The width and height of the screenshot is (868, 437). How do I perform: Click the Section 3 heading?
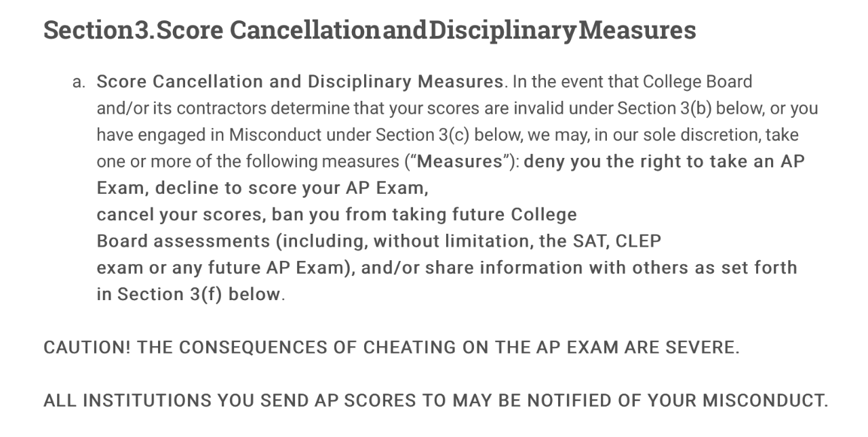click(370, 30)
